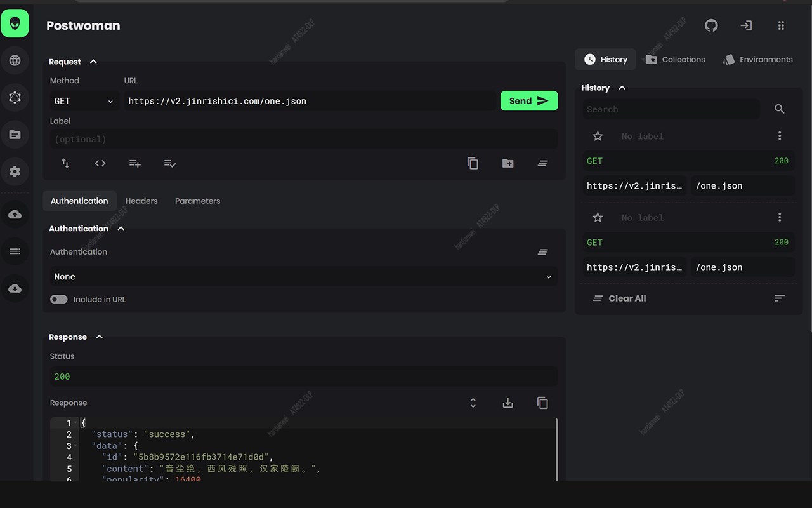Open more options for second history entry
The height and width of the screenshot is (508, 812).
[780, 217]
